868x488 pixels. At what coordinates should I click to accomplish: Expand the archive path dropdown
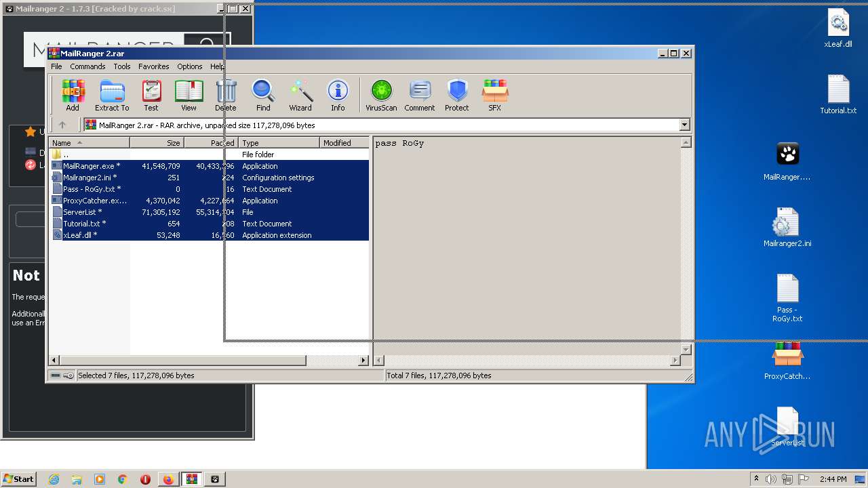pyautogui.click(x=684, y=125)
